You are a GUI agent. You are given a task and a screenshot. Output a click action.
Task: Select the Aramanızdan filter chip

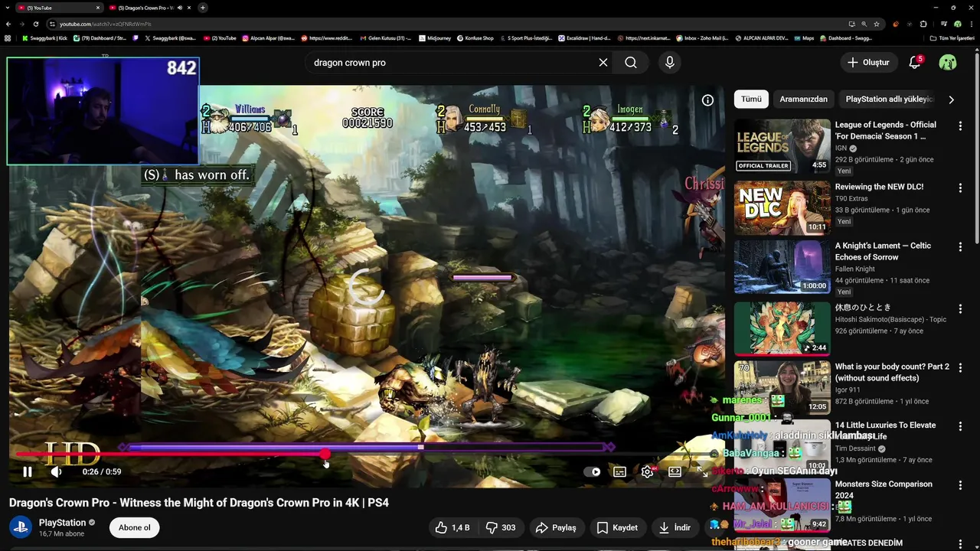(803, 99)
